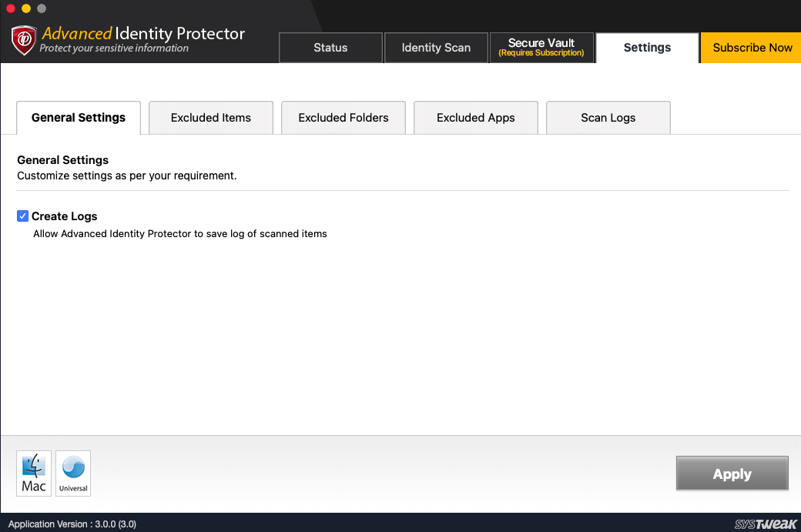
Task: Switch to the Excluded Apps sub-tab
Action: (x=476, y=118)
